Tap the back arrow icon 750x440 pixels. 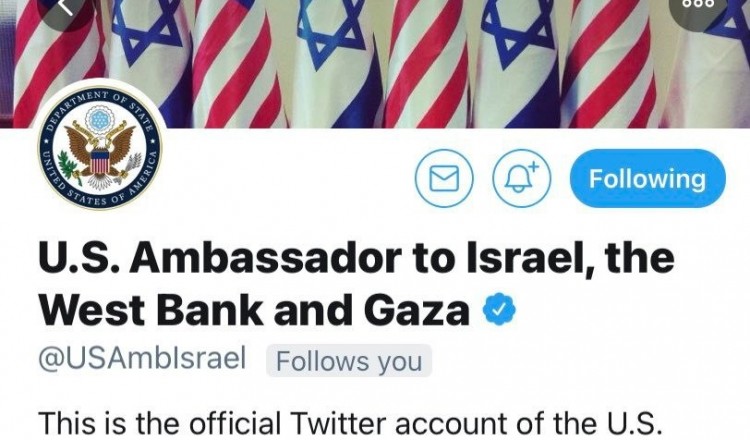pos(66,9)
